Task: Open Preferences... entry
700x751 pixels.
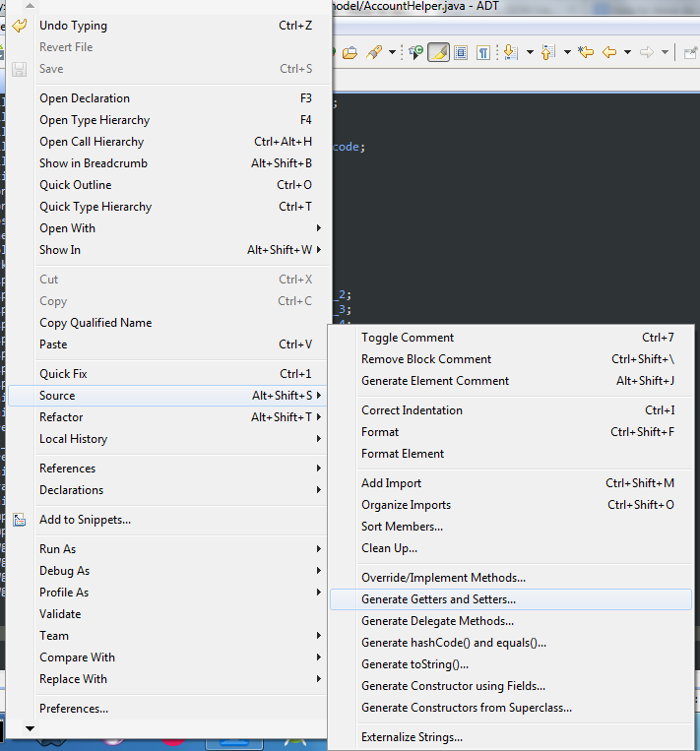Action: (x=169, y=709)
